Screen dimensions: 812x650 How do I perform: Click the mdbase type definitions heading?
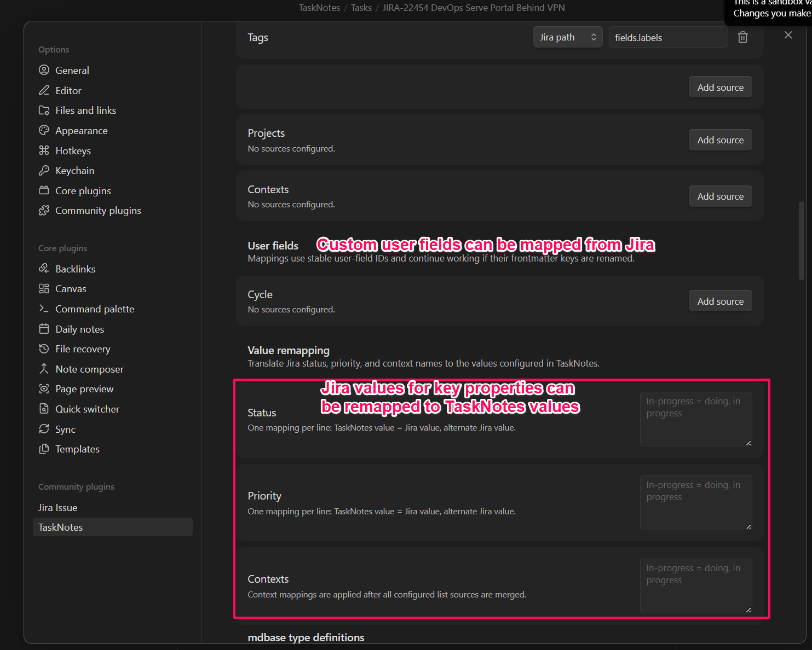tap(306, 637)
